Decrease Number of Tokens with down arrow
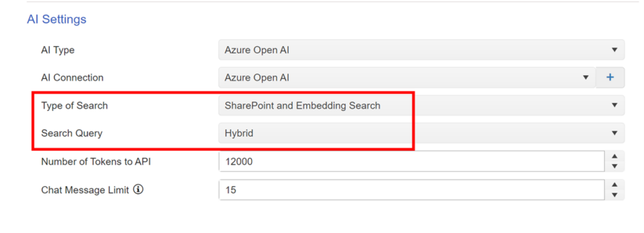644x233 pixels. 614,166
